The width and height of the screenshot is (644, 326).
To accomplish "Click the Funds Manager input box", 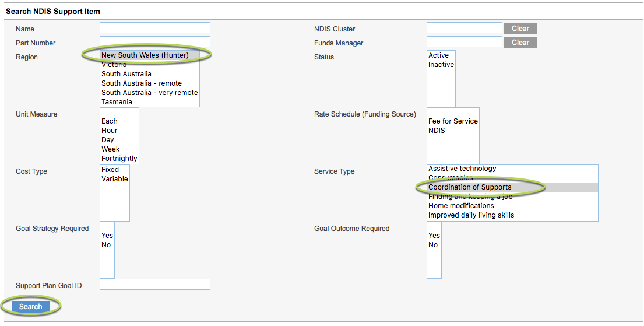I will coord(464,41).
